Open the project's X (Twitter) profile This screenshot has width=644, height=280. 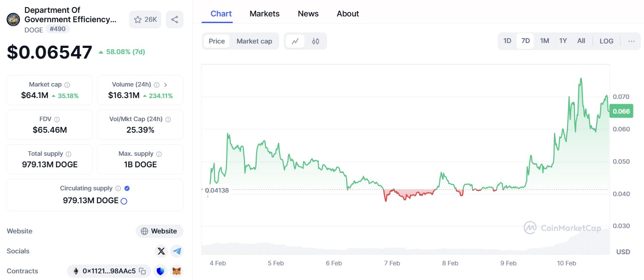[x=161, y=251]
